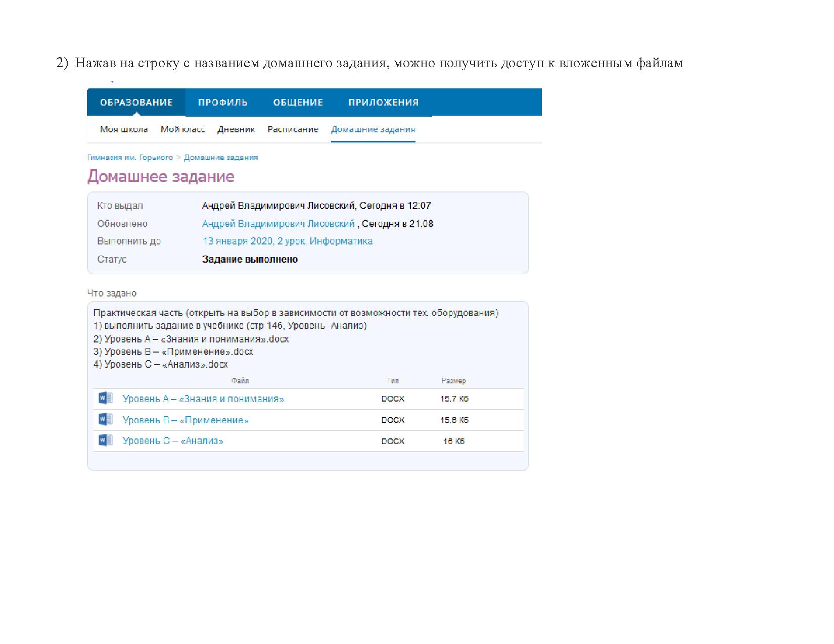The image size is (834, 644).
Task: Open lesson link 13 января 2020, 2 урок, Информатика
Action: [x=288, y=241]
